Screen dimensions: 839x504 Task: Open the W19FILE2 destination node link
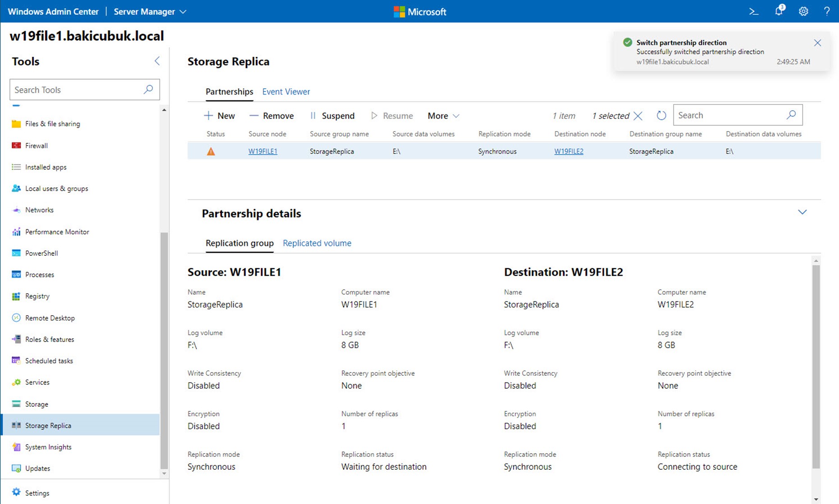tap(569, 151)
